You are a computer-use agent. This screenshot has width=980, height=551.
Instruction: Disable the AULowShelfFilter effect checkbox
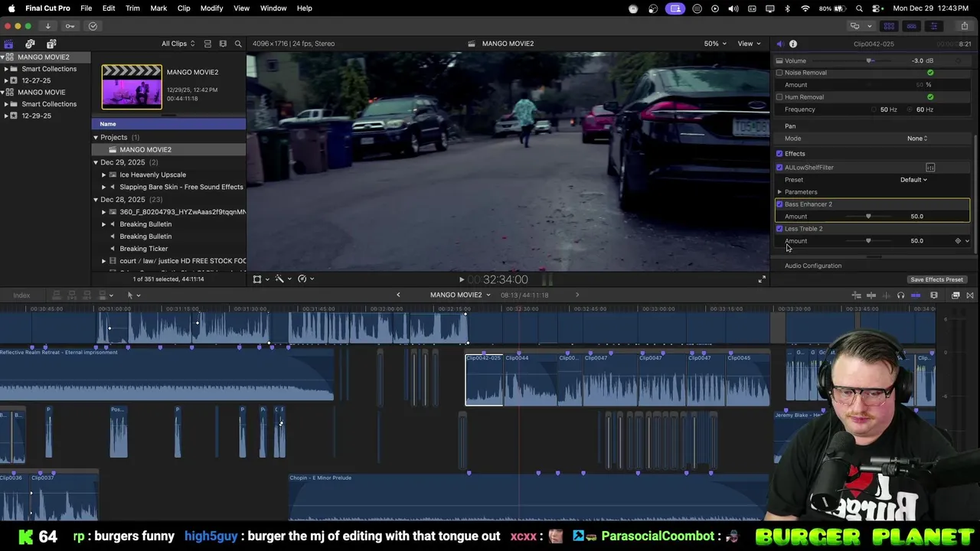[x=779, y=168]
